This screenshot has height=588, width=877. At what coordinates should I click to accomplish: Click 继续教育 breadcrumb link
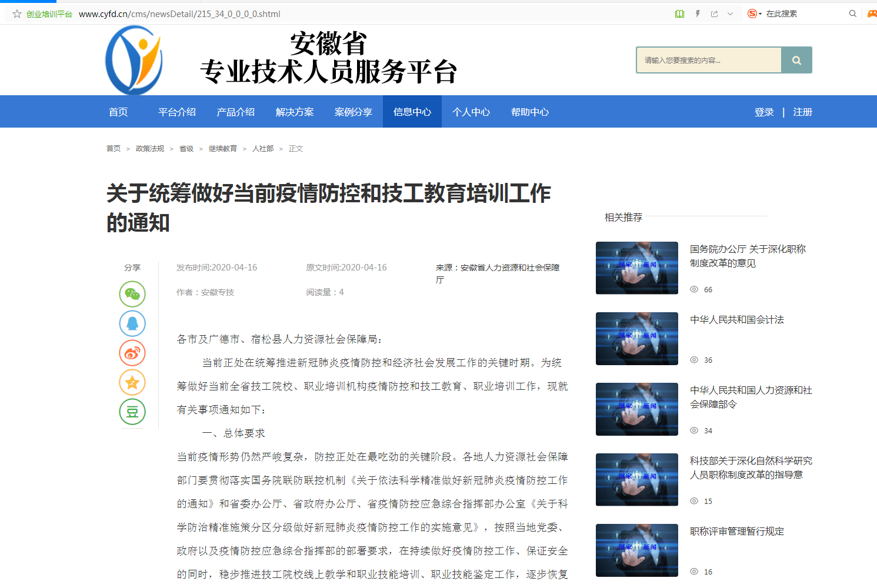[x=223, y=149]
